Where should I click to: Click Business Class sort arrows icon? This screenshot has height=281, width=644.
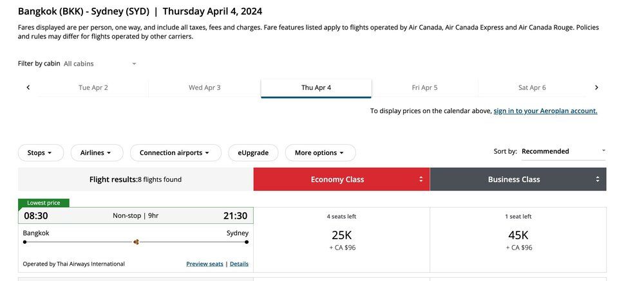pos(598,179)
